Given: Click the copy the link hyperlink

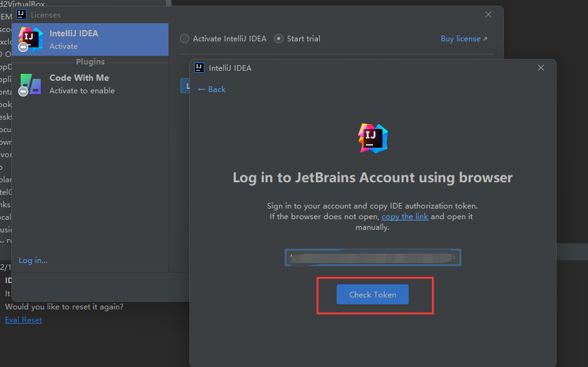Looking at the screenshot, I should pyautogui.click(x=404, y=217).
